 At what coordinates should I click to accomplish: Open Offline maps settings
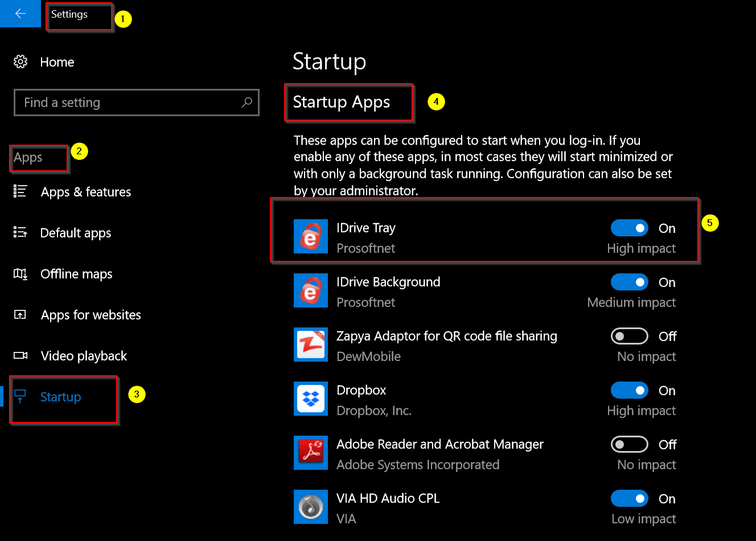coord(76,274)
